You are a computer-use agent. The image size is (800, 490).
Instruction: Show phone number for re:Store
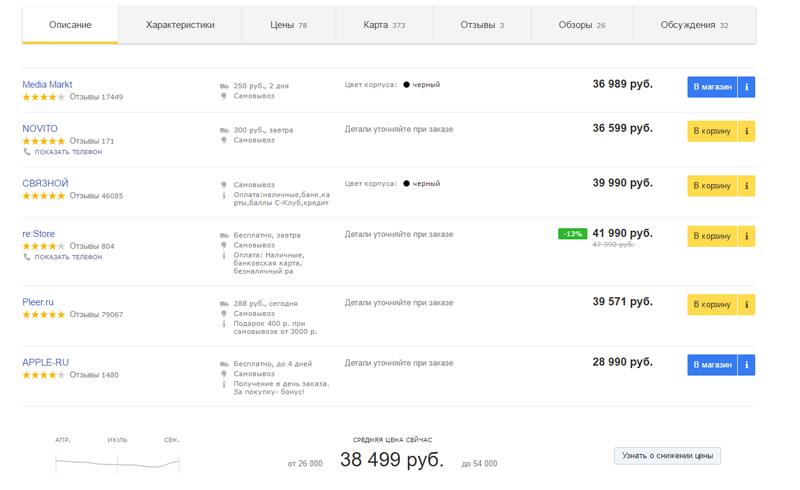[68, 257]
